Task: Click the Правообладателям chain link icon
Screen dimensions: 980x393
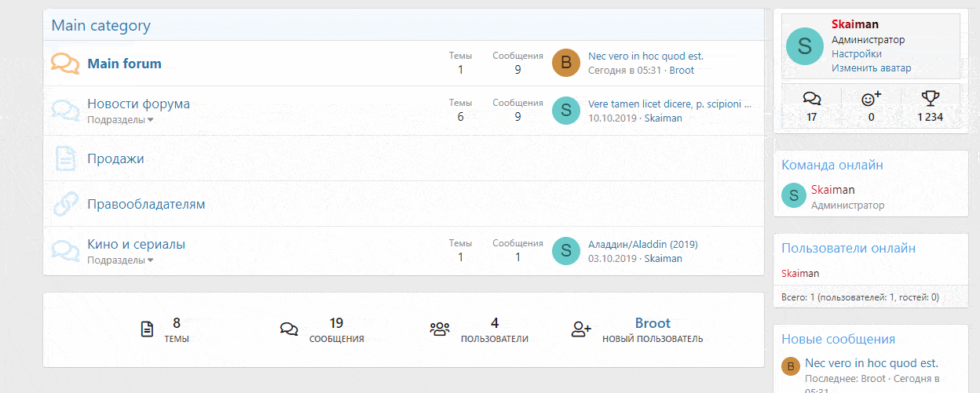Action: click(x=65, y=204)
